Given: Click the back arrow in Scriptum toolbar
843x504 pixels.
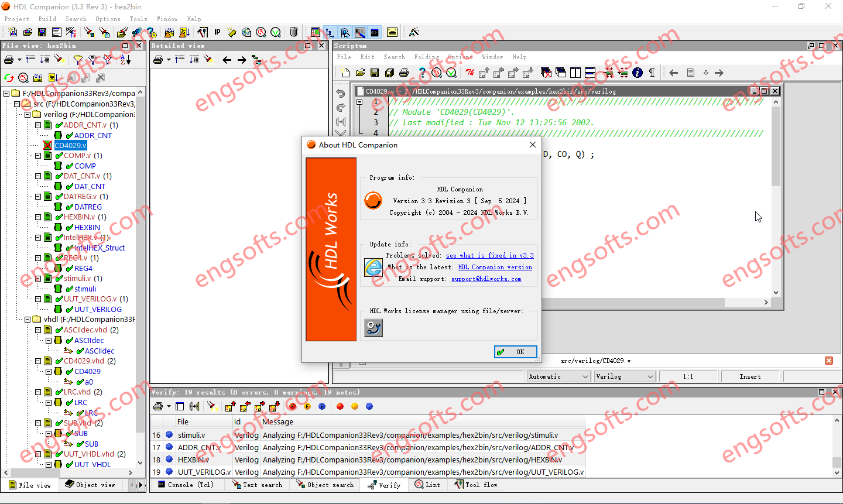Looking at the screenshot, I should (x=674, y=73).
